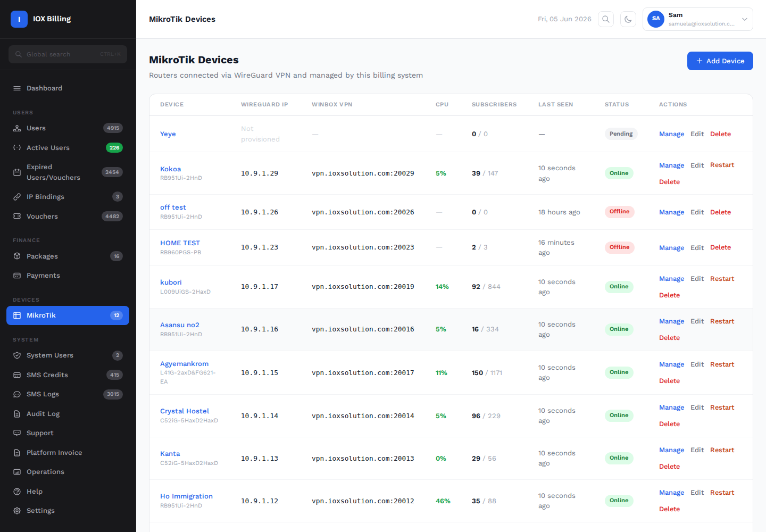Manage the Agyemankrom device
Image resolution: width=766 pixels, height=532 pixels.
[671, 364]
